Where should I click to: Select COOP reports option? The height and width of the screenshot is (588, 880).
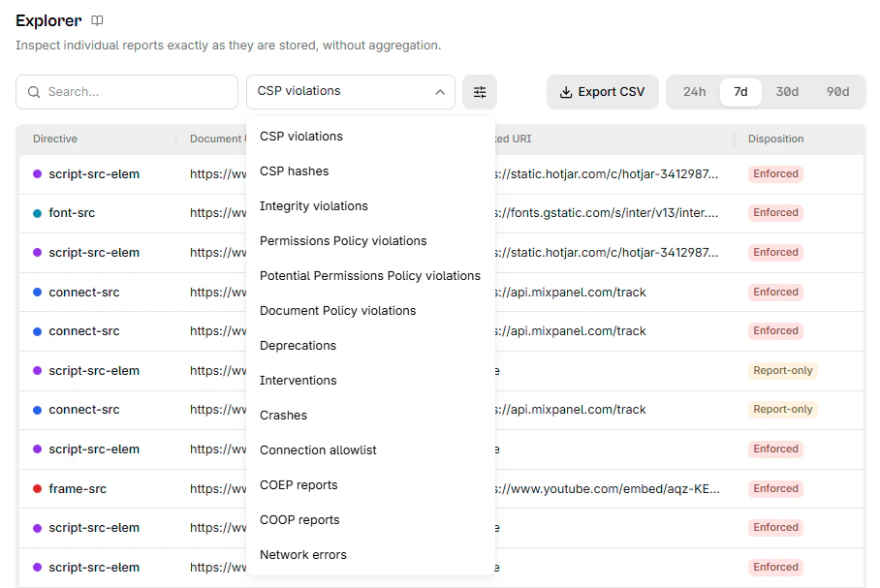coord(370,519)
